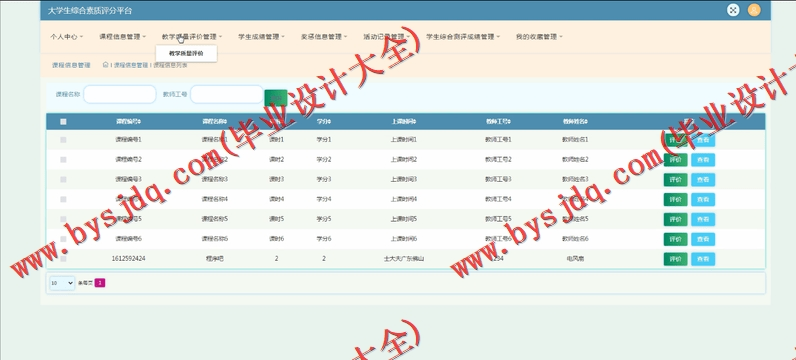This screenshot has width=796, height=360.
Task: Select the 课时4 cell
Action: point(277,199)
